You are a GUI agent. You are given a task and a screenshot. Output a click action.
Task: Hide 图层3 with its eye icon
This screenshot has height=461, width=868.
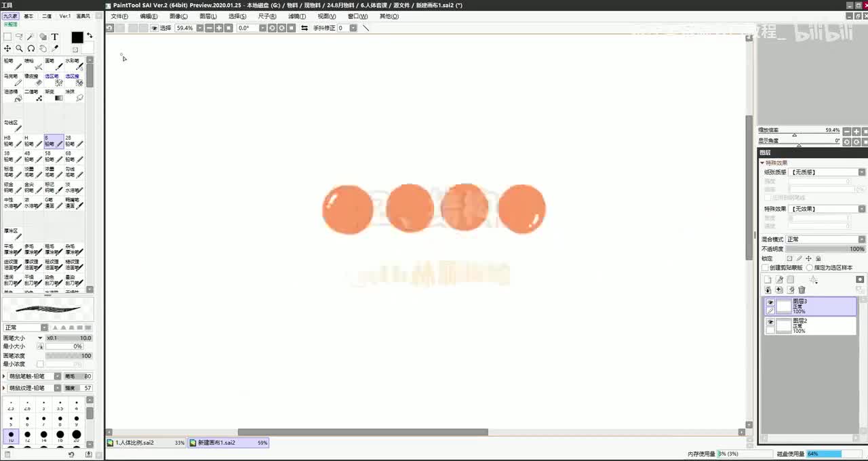point(770,303)
